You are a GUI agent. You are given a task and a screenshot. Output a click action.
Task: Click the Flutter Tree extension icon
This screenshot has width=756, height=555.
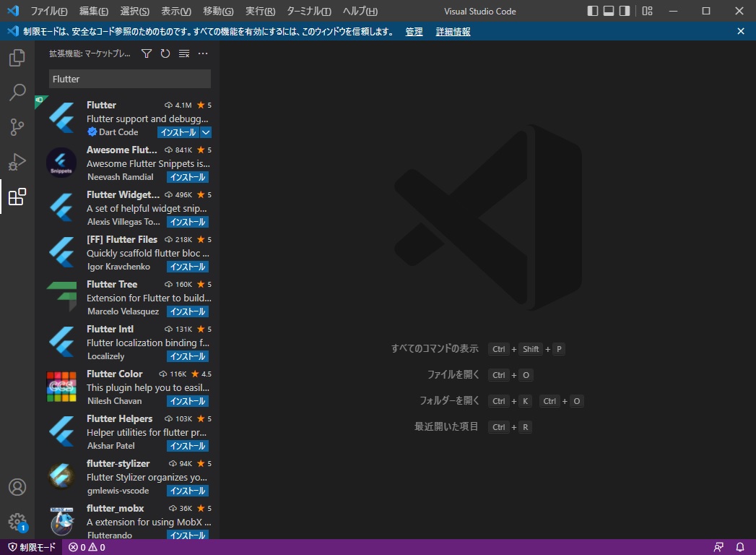pyautogui.click(x=61, y=297)
